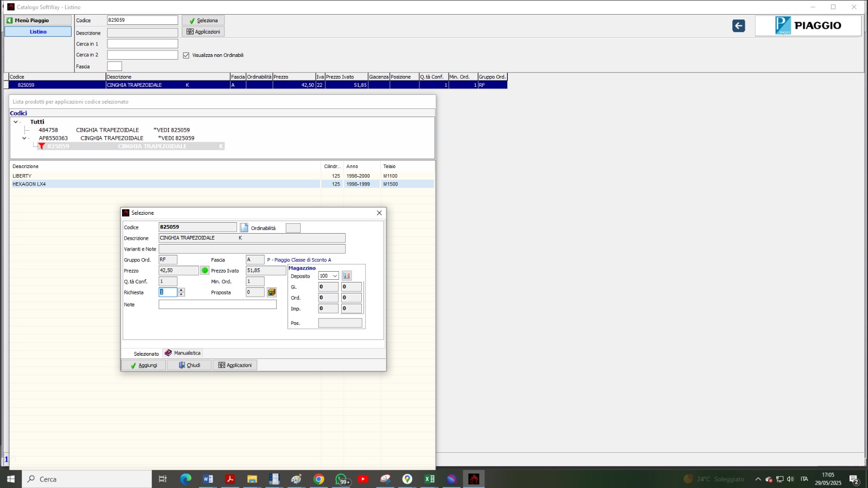Click the document icon next to Codice
Image resolution: width=868 pixels, height=488 pixels.
coord(244,228)
